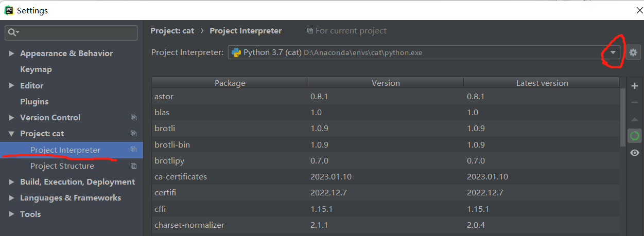This screenshot has height=236, width=644.
Task: Click the interpreter settings gear icon
Action: click(633, 52)
